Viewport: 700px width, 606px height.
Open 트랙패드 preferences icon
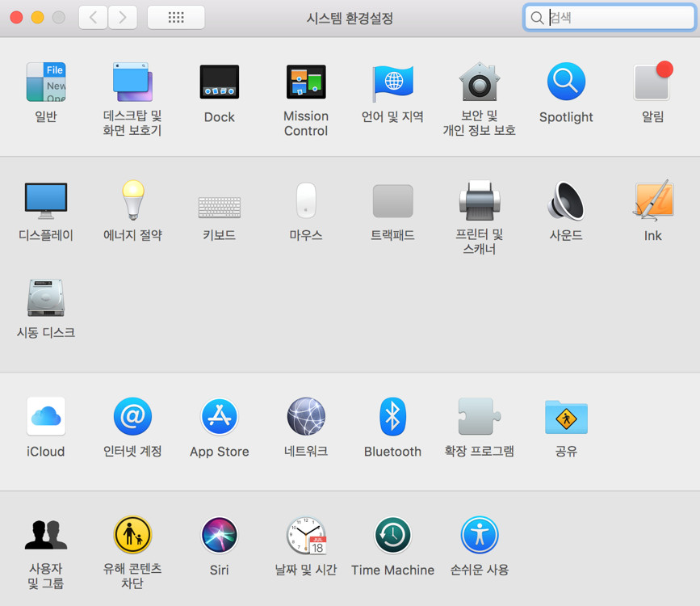pos(393,200)
